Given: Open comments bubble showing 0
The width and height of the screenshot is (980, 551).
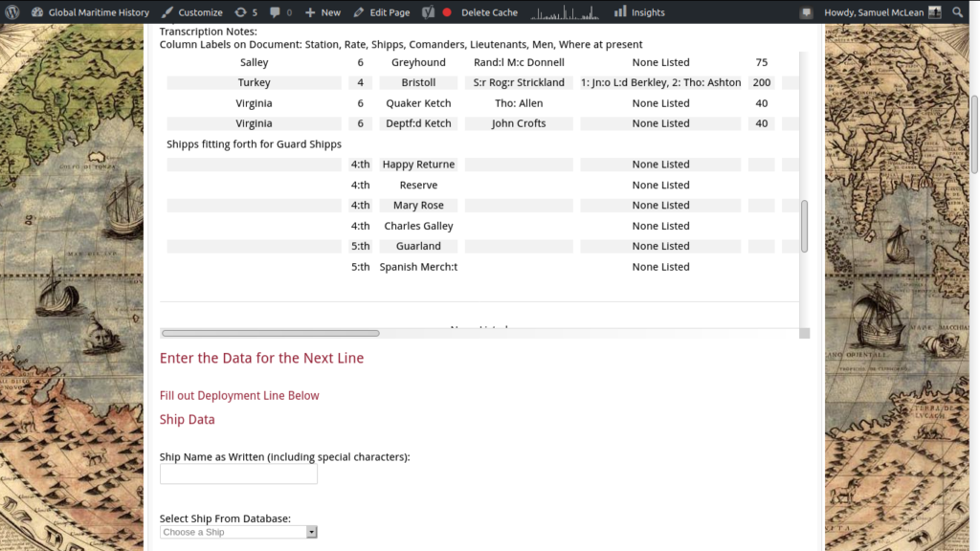Looking at the screenshot, I should [280, 11].
